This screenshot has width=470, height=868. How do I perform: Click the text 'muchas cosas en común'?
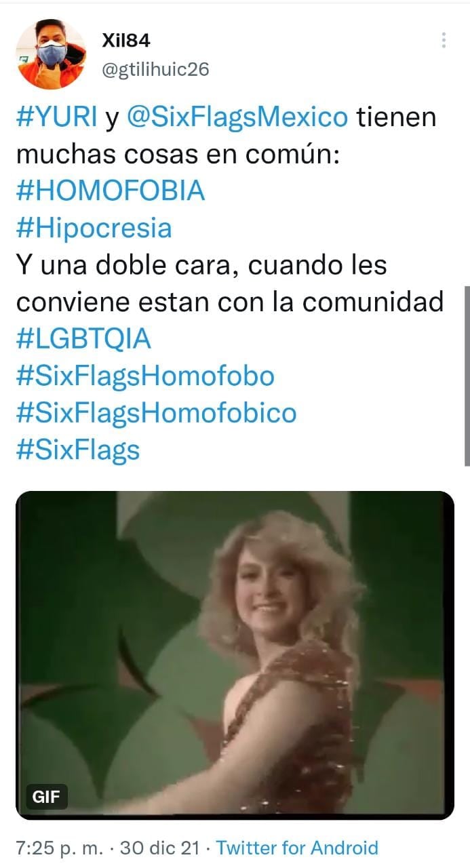coord(173,155)
